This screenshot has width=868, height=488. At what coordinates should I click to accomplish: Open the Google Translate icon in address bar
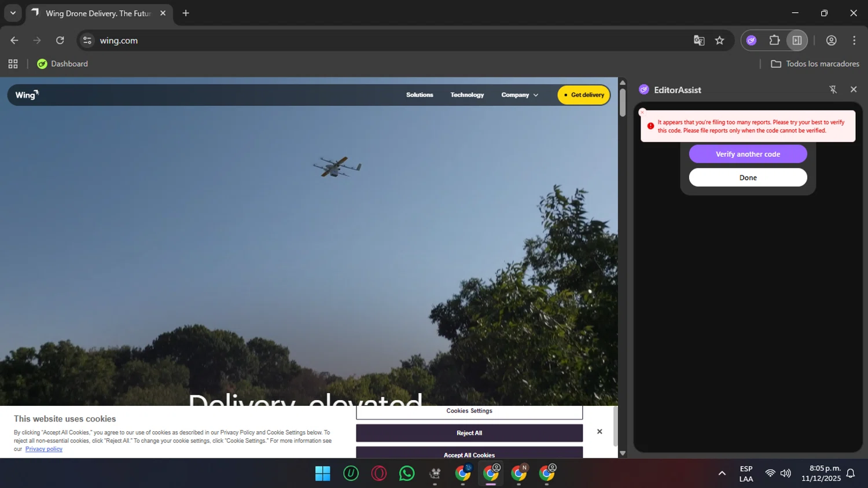point(699,41)
